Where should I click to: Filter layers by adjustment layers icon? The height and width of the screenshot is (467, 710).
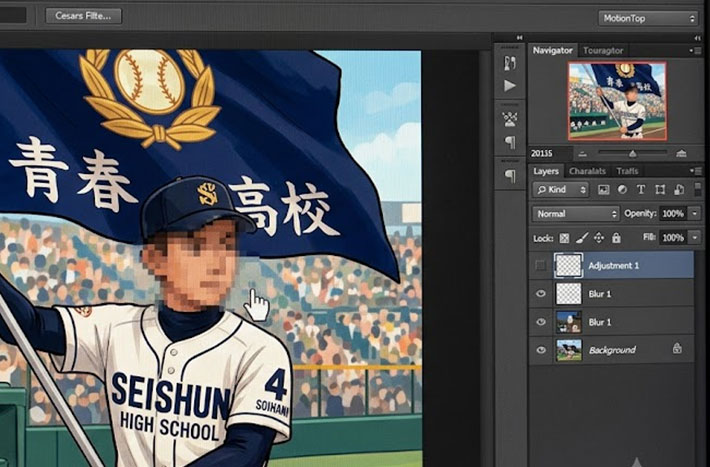622,190
